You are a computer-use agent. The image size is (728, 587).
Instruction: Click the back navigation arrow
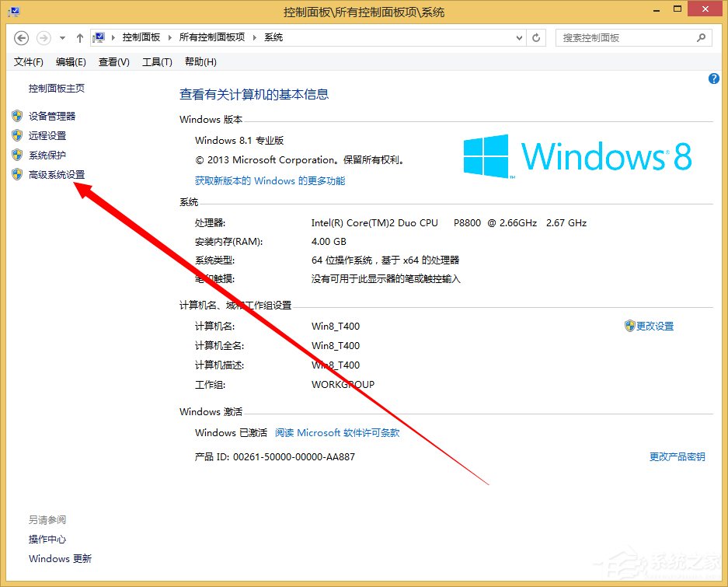(21, 37)
